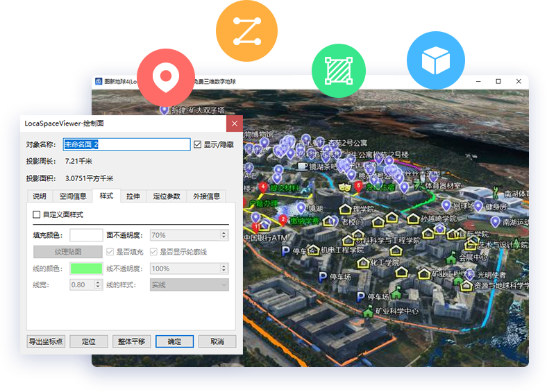Click the 对象名称 text field
The width and height of the screenshot is (547, 392).
[x=126, y=144]
